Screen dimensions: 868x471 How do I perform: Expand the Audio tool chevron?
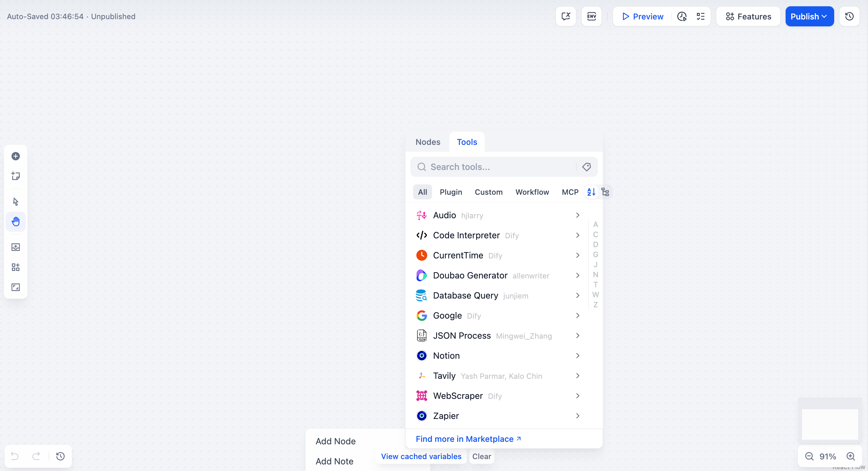pos(578,215)
